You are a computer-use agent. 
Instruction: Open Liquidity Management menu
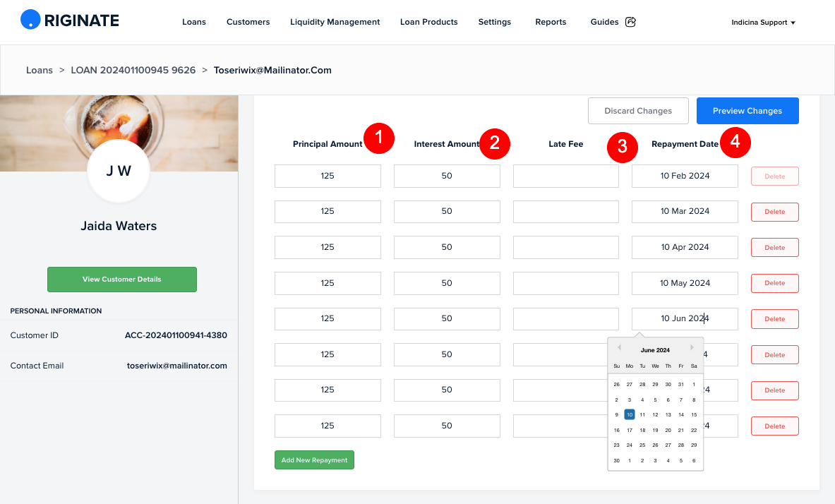(x=335, y=22)
